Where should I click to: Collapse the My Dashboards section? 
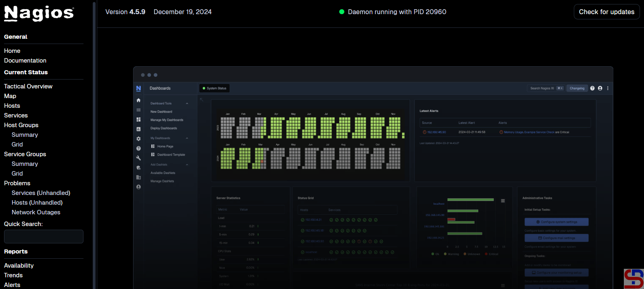pos(187,138)
